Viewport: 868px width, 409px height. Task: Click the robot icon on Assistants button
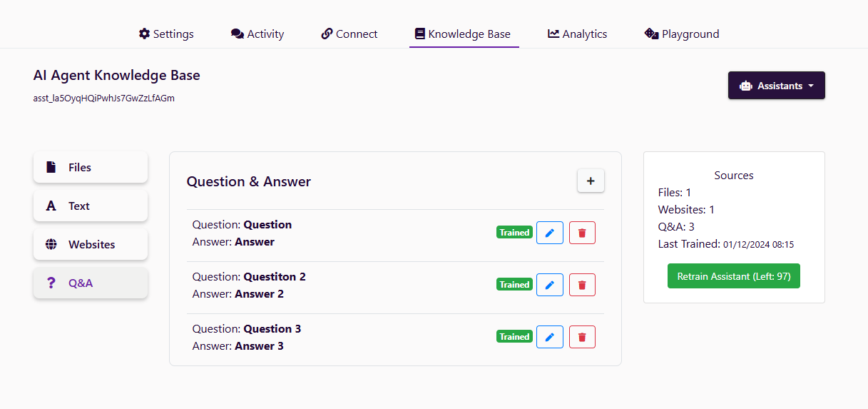[x=746, y=86]
